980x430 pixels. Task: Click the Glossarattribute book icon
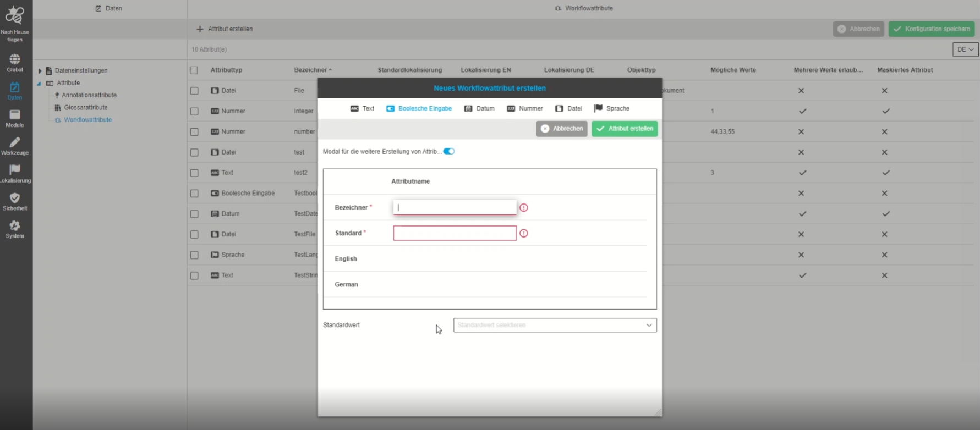tap(58, 108)
